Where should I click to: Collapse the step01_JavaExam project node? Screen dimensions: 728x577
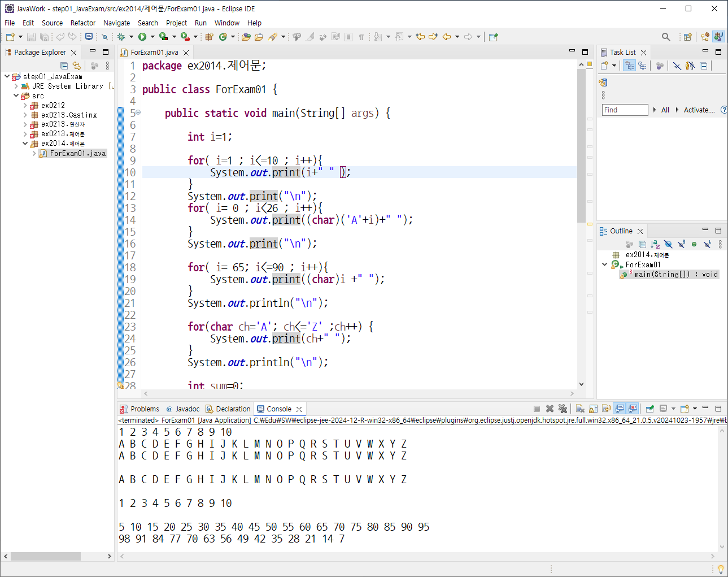click(x=7, y=76)
